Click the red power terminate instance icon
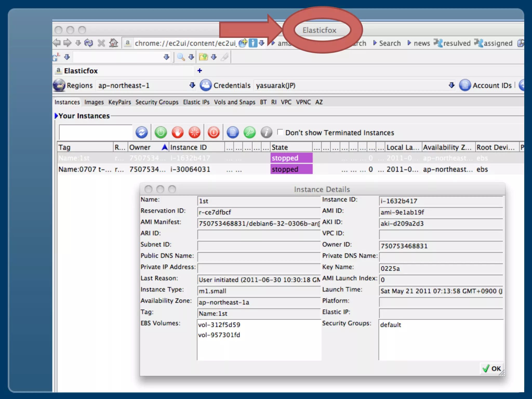The image size is (532, 399). tap(214, 132)
